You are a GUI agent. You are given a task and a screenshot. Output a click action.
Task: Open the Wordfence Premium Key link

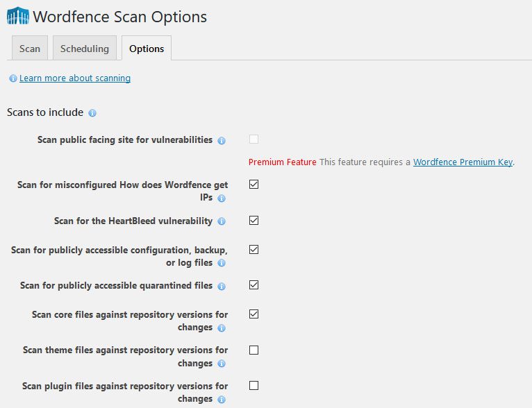pyautogui.click(x=463, y=162)
